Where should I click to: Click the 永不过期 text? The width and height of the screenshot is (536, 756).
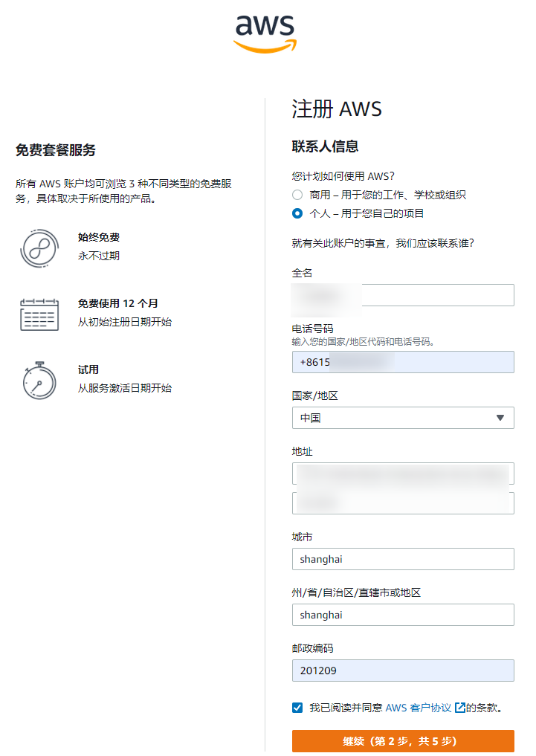pos(99,256)
